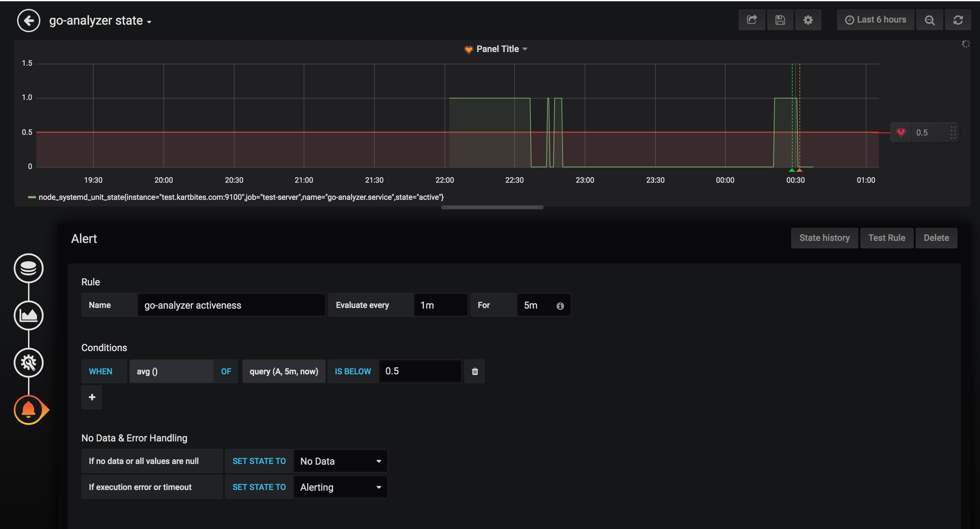Click the State history button
This screenshot has width=980, height=529.
point(824,238)
